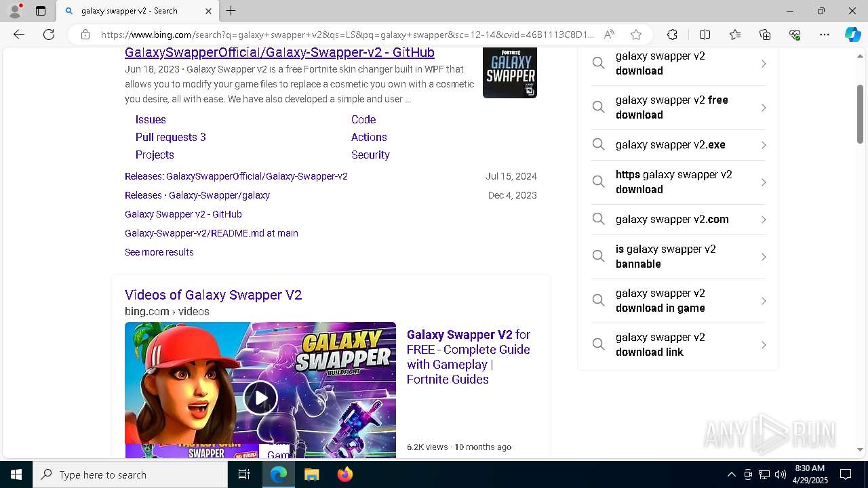Open clock showing 8:30 AM

[810, 474]
